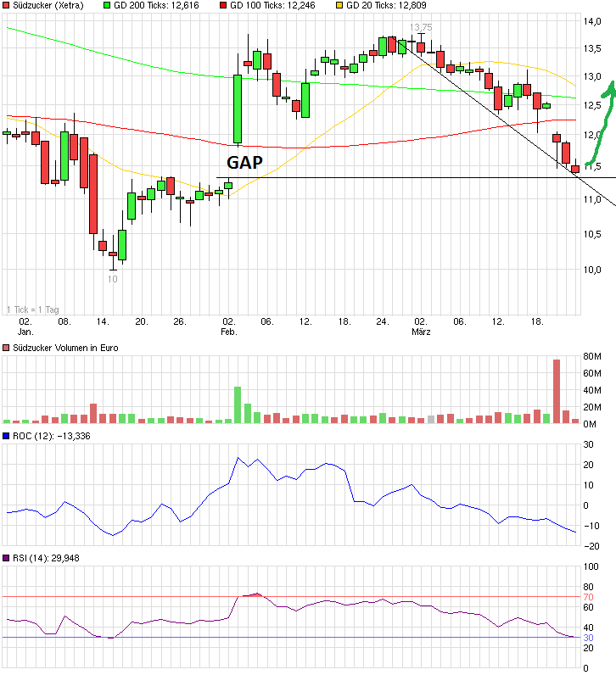Click the '02. Jan.' date axis label

(x=25, y=326)
